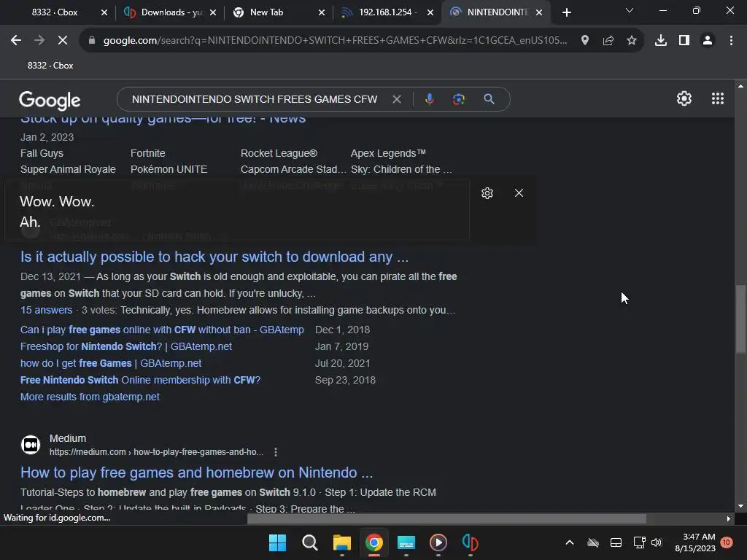The image size is (747, 560).
Task: Start voice search with microphone icon
Action: (429, 99)
